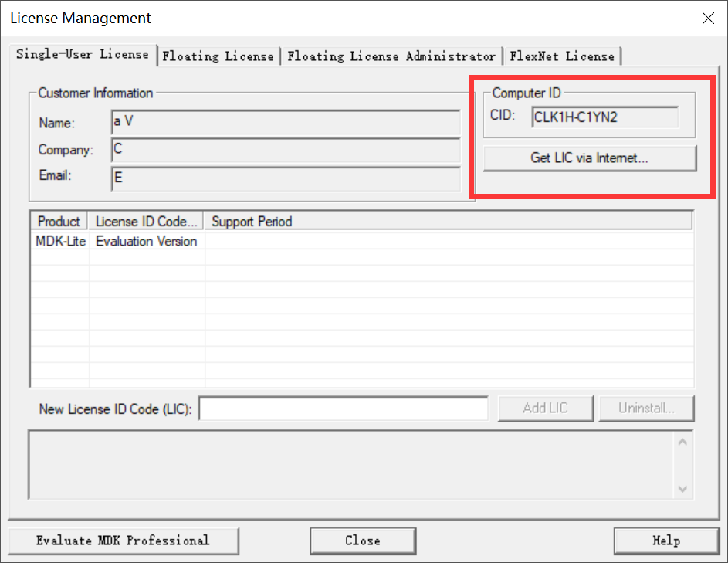Click the Add LIC button
Image resolution: width=728 pixels, height=563 pixels.
[546, 409]
